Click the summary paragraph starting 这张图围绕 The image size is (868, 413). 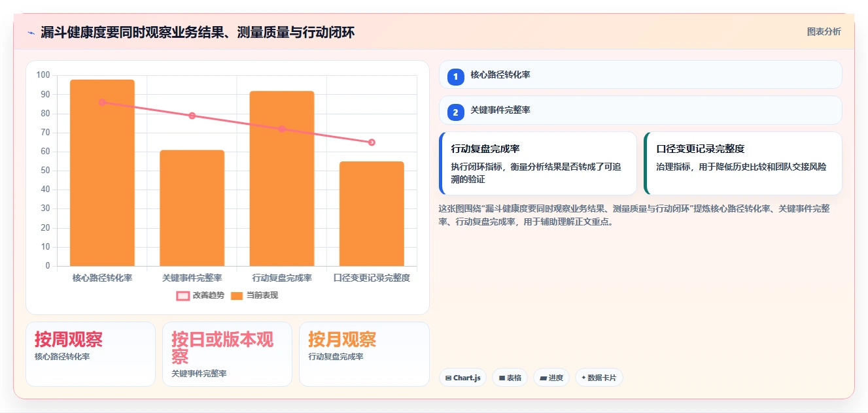pos(634,215)
